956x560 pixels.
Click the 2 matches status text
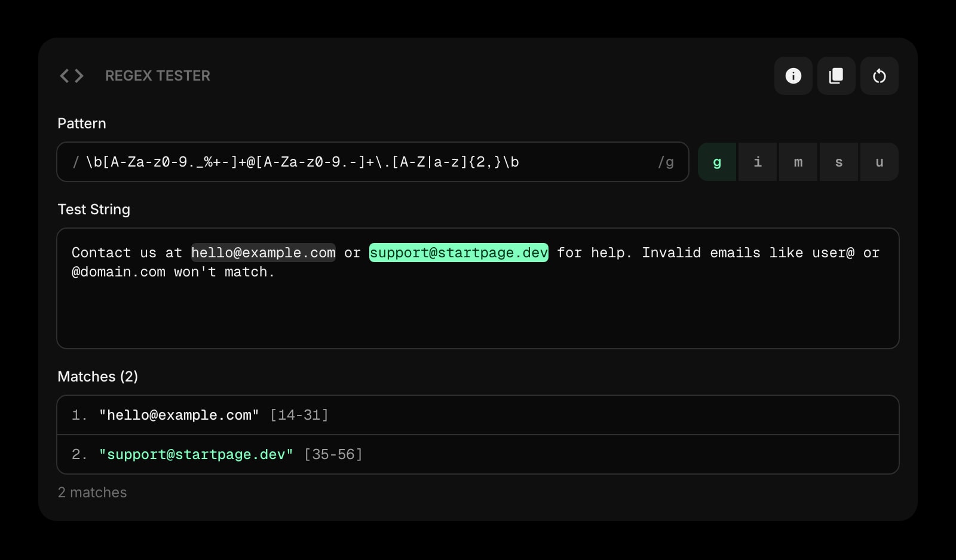tap(92, 492)
